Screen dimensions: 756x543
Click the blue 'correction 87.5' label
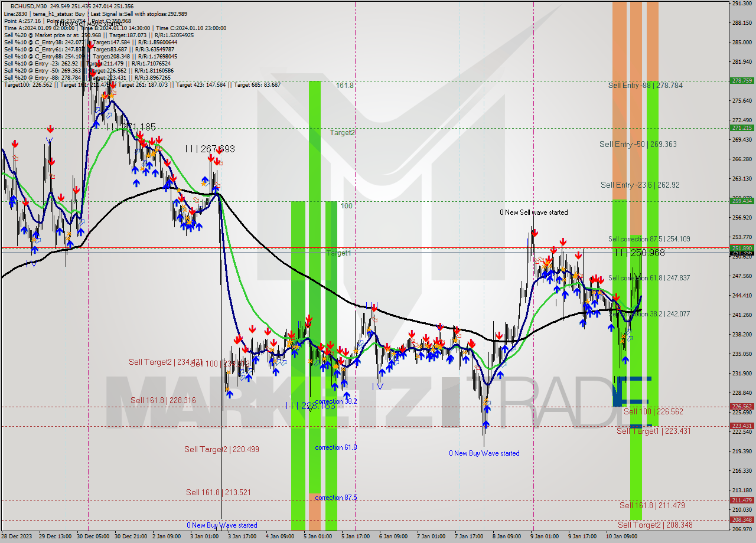pyautogui.click(x=336, y=498)
